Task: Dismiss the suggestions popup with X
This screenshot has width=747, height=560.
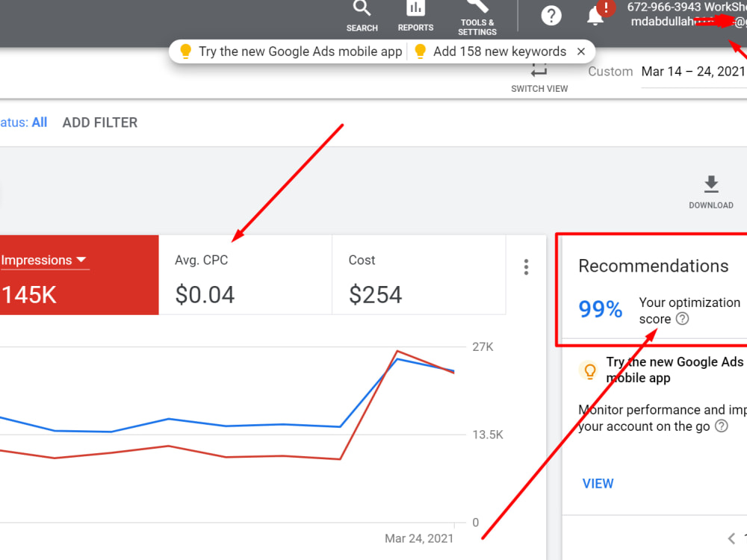Action: pyautogui.click(x=580, y=52)
